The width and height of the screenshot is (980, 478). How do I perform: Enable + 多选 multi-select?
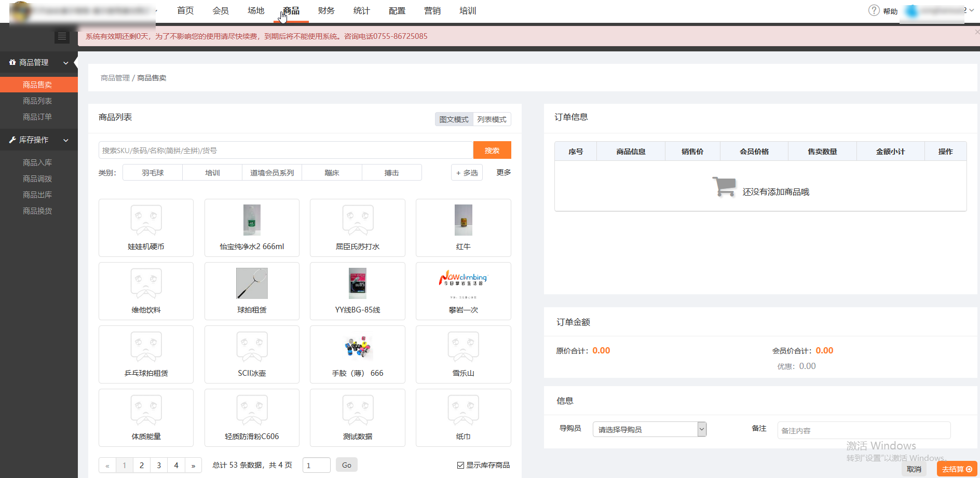tap(467, 173)
